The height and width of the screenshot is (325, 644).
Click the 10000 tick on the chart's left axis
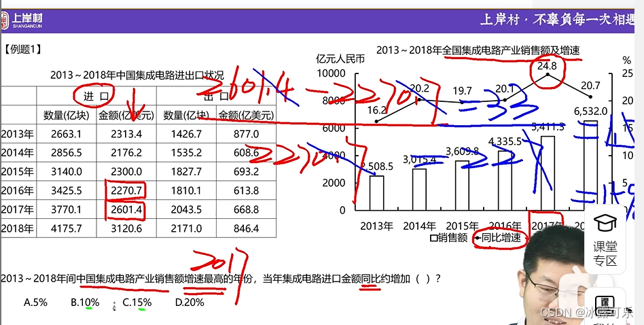[x=331, y=73]
